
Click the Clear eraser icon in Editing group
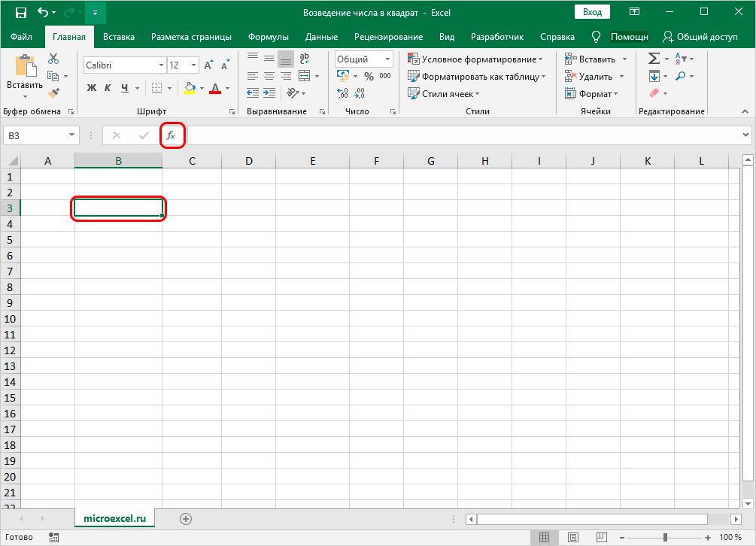click(653, 93)
